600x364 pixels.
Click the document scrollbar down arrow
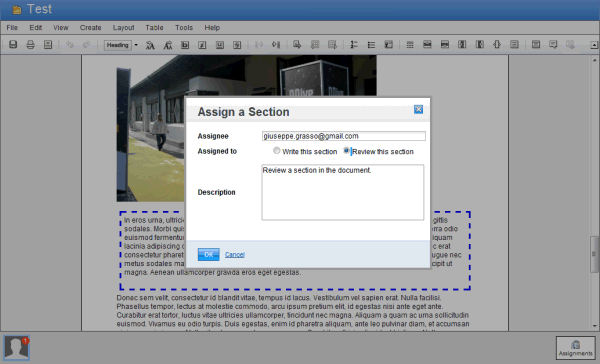[595, 326]
